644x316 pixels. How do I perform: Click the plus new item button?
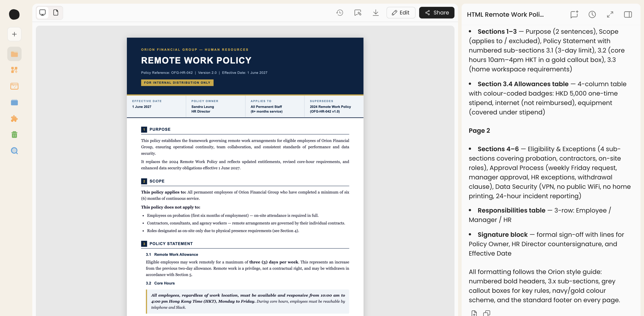click(x=14, y=34)
